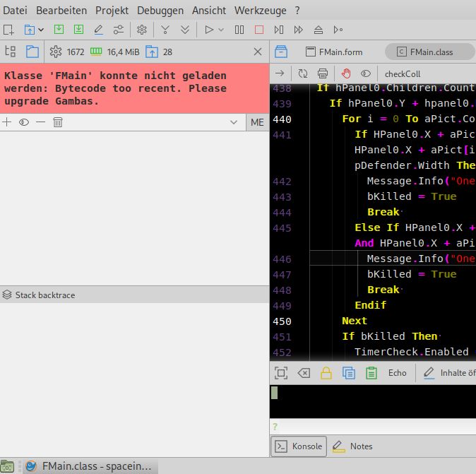Show the project tree view icon
The image size is (476, 474).
[x=11, y=52]
